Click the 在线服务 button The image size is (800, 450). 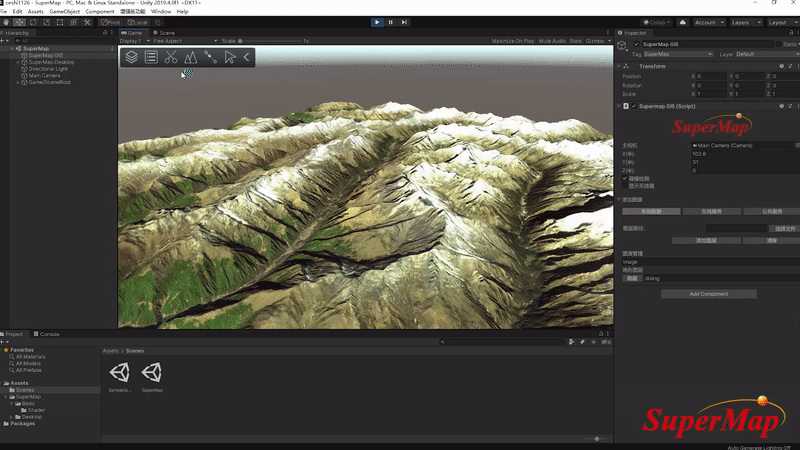(711, 211)
